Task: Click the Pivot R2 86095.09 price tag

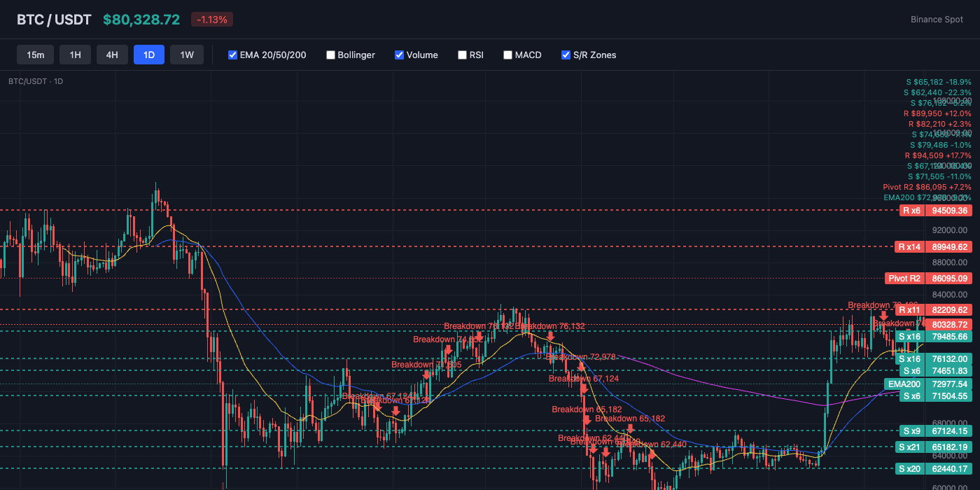Action: (x=928, y=278)
